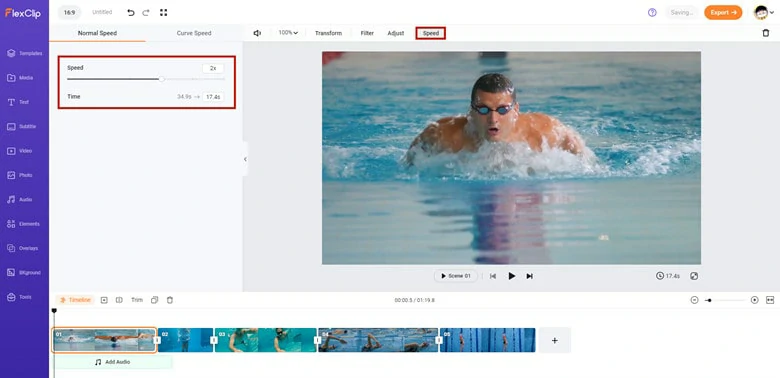Select scene 04 clip in timeline
The image size is (780, 378).
tap(378, 340)
